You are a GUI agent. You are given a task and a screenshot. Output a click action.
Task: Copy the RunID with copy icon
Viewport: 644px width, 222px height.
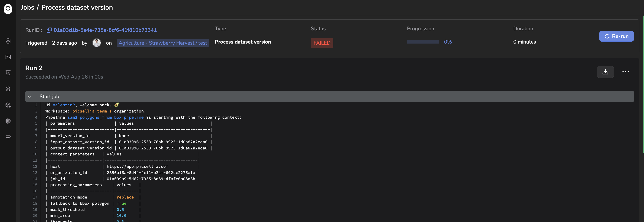pos(49,30)
